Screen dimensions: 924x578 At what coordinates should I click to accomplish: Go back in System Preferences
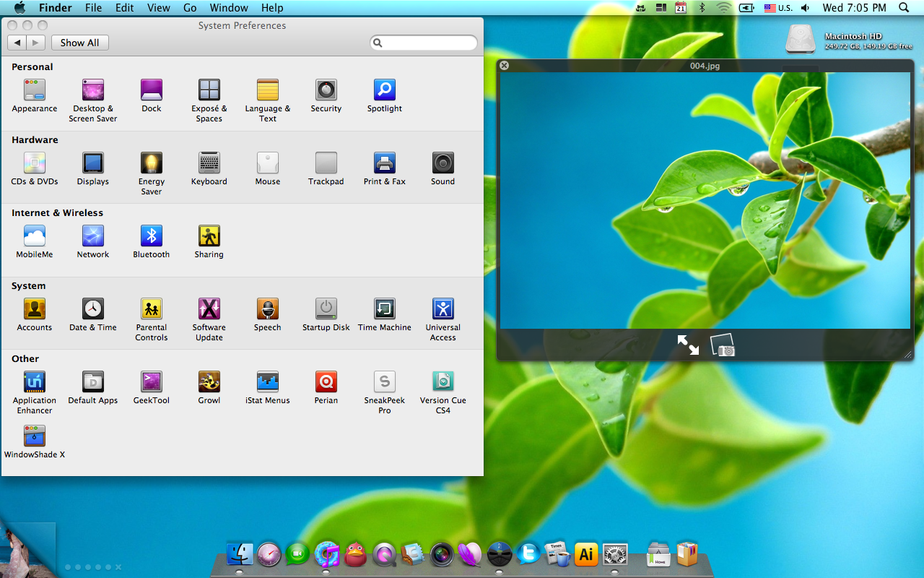coord(17,43)
